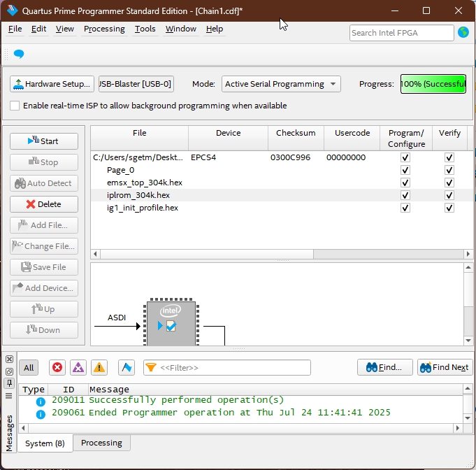Open the Processing menu
476x470 pixels.
click(104, 29)
